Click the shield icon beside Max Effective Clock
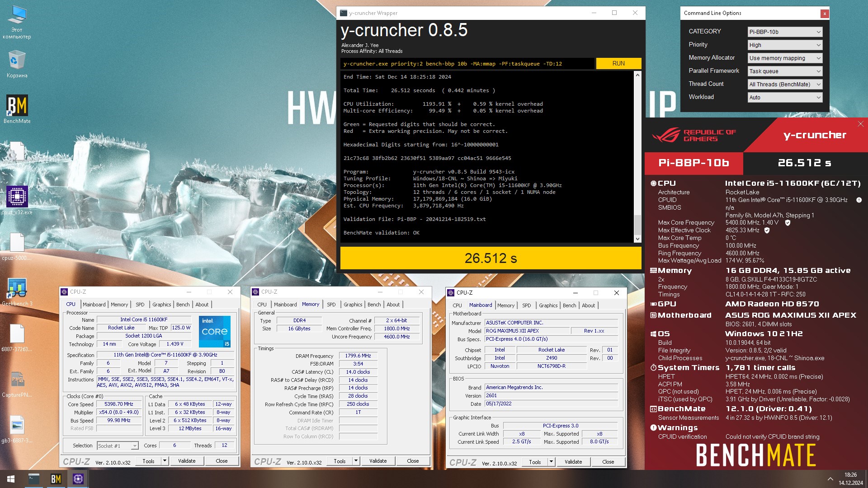This screenshot has width=868, height=488. [767, 230]
